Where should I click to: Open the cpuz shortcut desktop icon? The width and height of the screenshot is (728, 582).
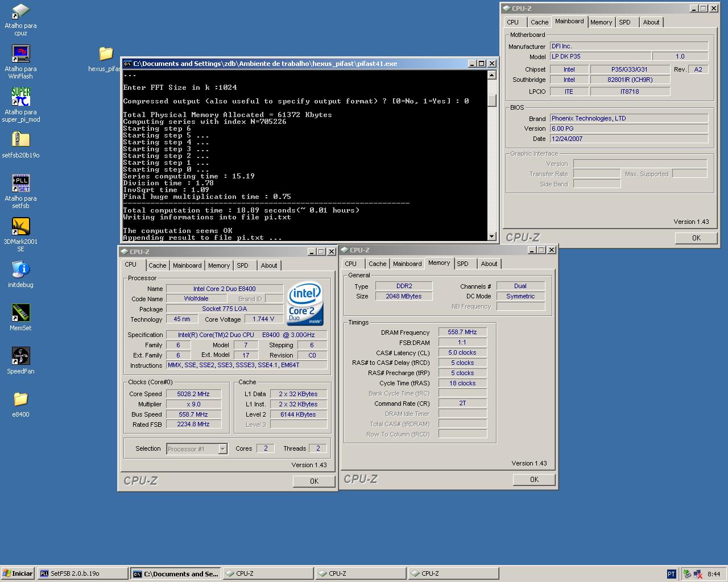(x=20, y=11)
